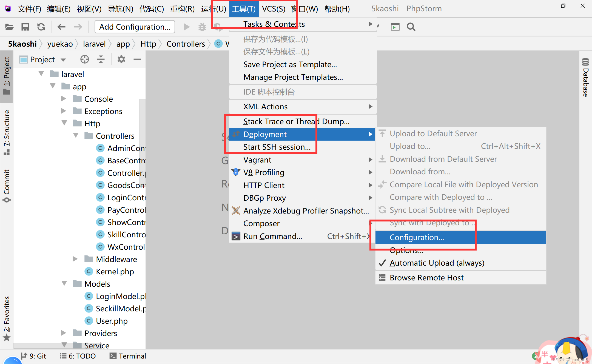Open the VCS(S) menu
Image resolution: width=592 pixels, height=364 pixels.
click(274, 9)
